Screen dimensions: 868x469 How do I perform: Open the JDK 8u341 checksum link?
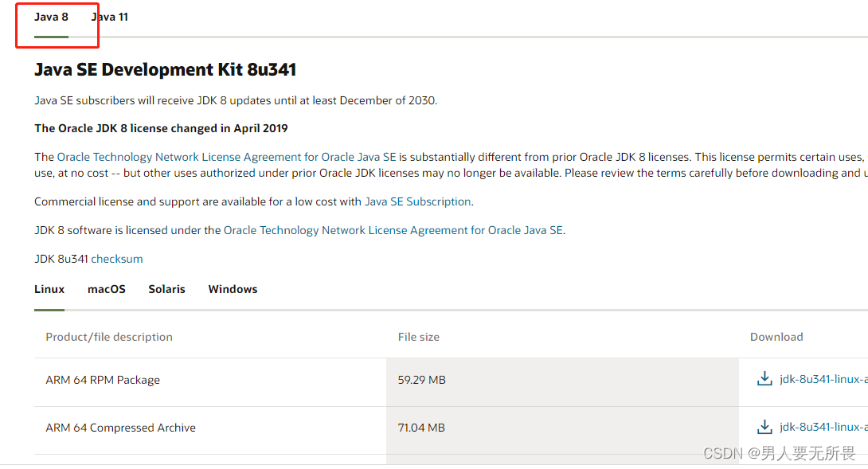pyautogui.click(x=117, y=259)
